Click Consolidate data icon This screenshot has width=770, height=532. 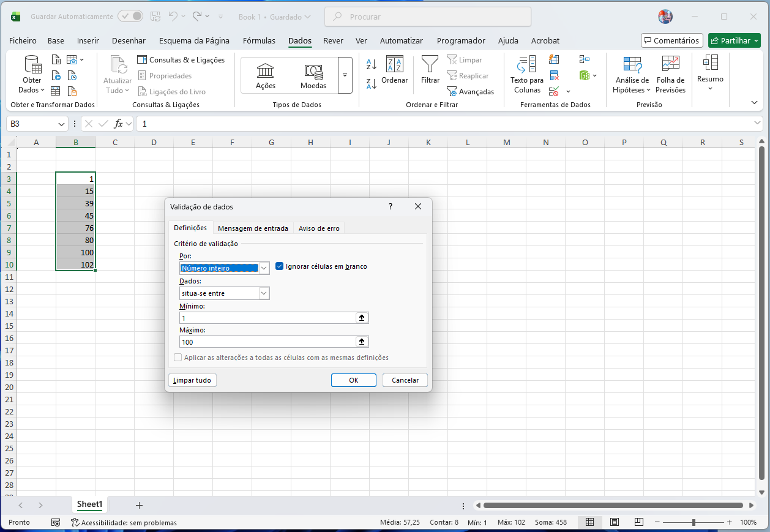(585, 59)
